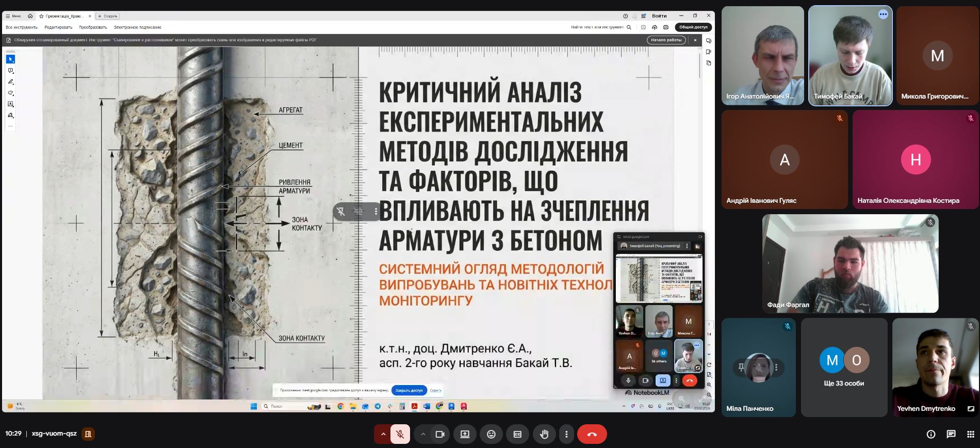The height and width of the screenshot is (448, 980).
Task: Open Word from the shared Windows taskbar
Action: click(427, 406)
